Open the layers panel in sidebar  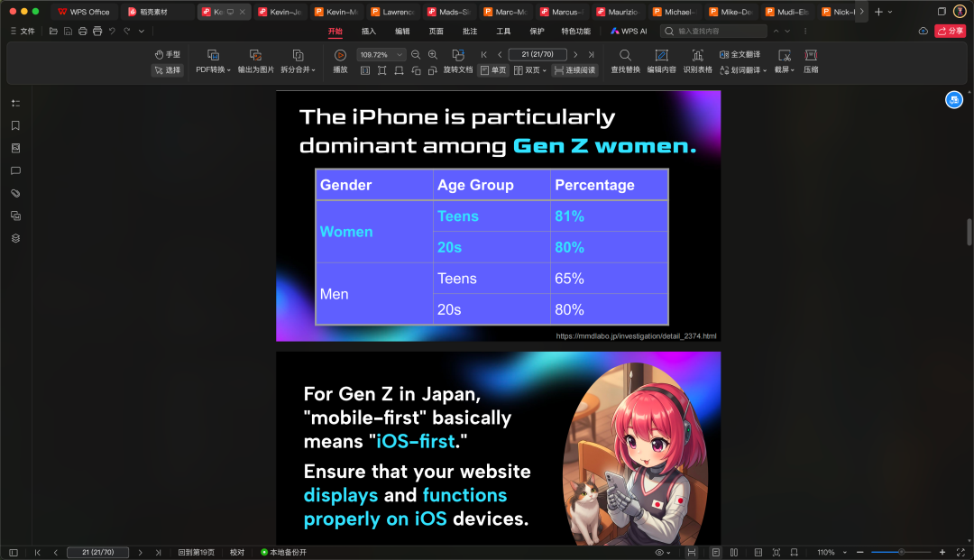15,238
